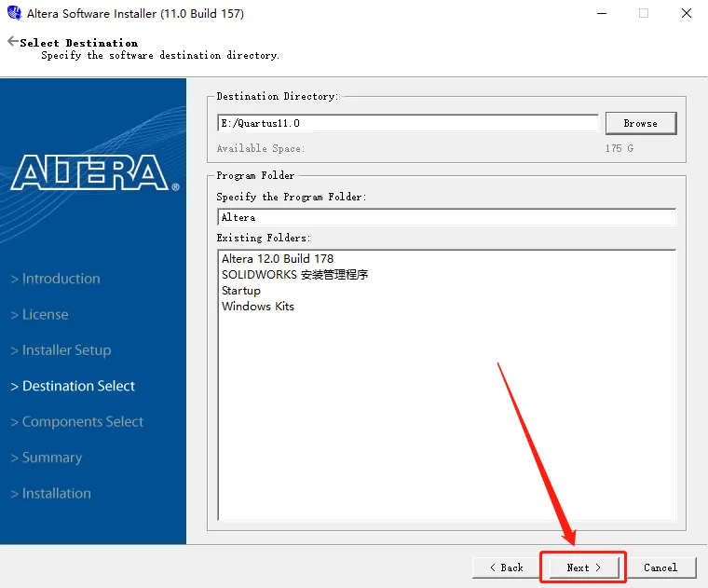Click the 175 G available space value

[x=619, y=148]
